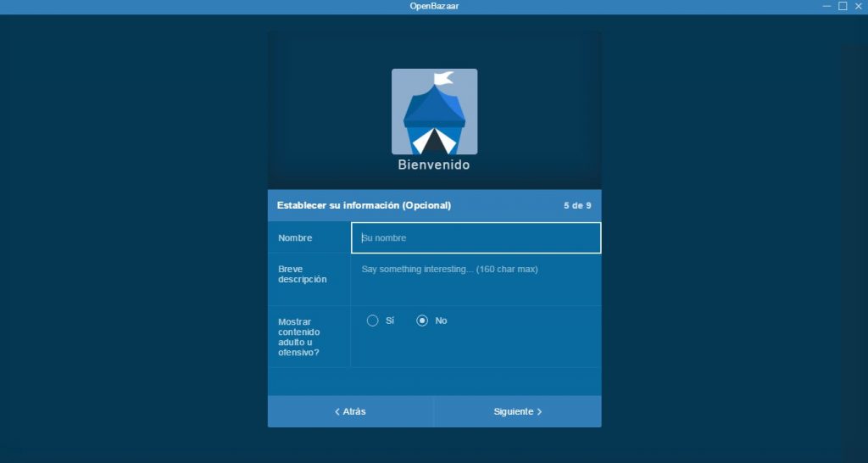Click the 'Breve descripción' label
This screenshot has height=463, width=868.
(303, 274)
